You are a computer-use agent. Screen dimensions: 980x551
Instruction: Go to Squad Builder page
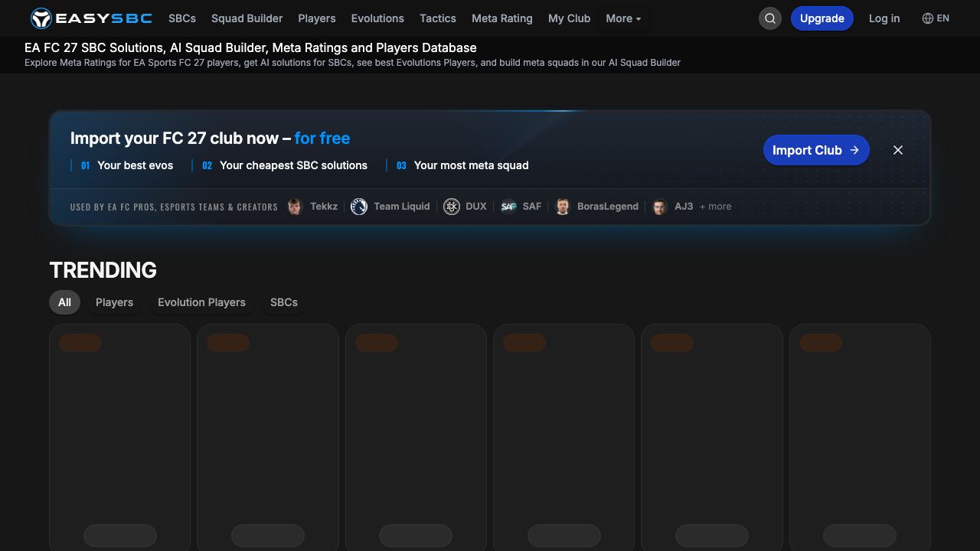[x=247, y=18]
